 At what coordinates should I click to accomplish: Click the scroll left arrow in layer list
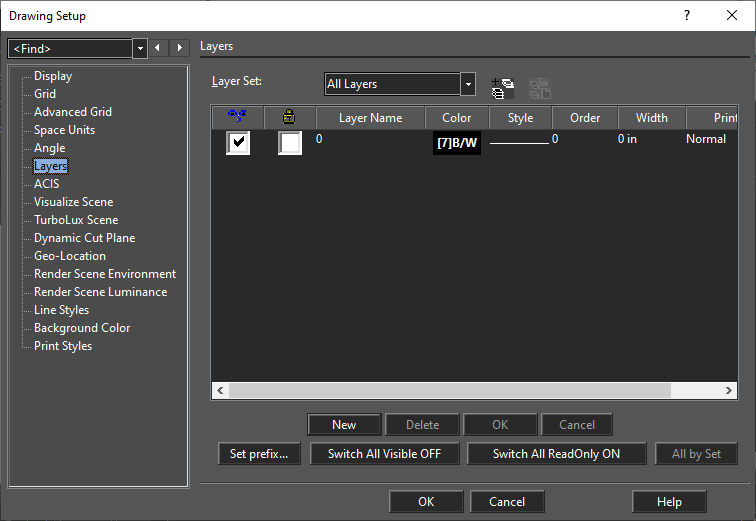pyautogui.click(x=220, y=390)
